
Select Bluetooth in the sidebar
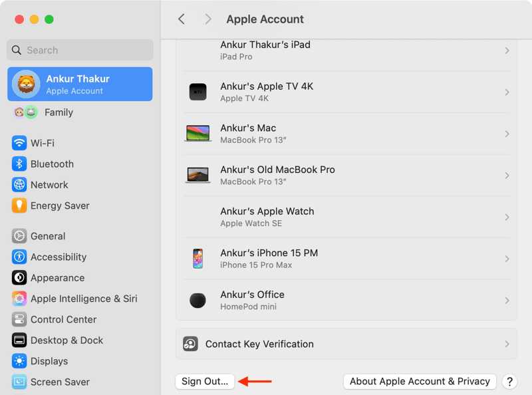point(80,164)
